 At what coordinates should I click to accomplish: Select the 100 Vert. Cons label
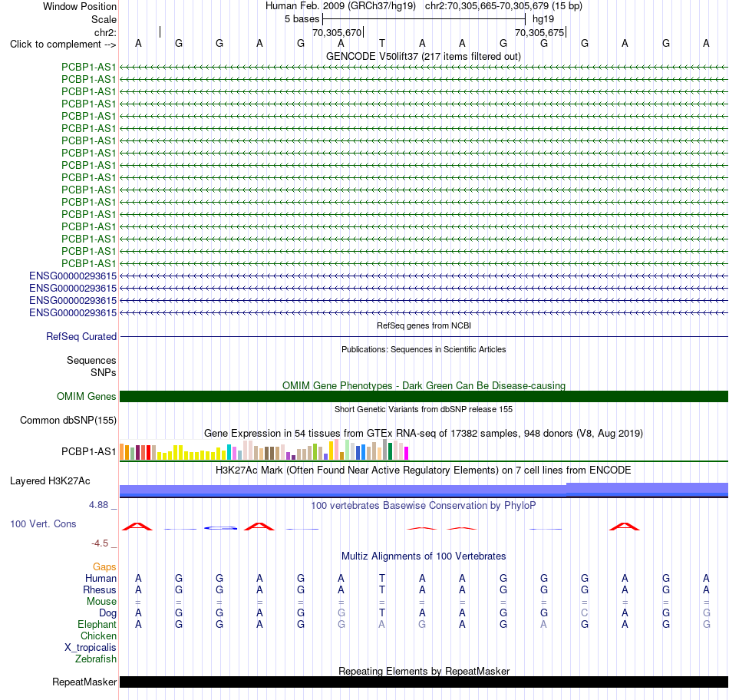pos(43,523)
